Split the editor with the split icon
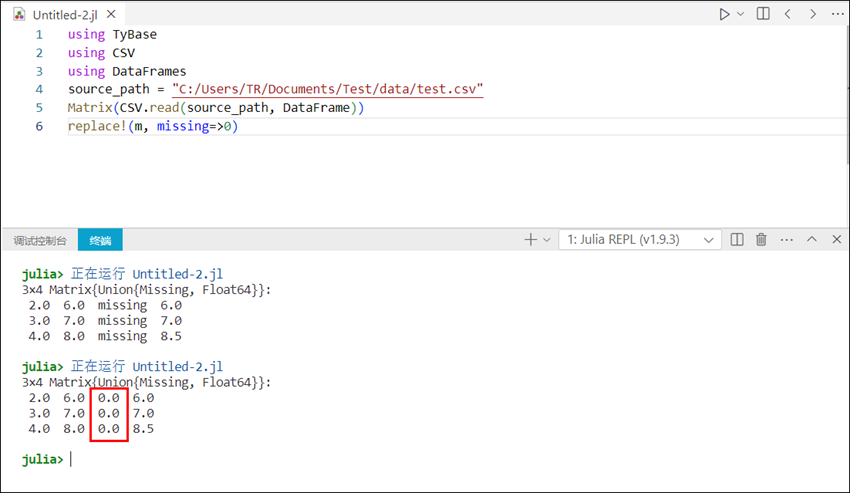The height and width of the screenshot is (493, 850). pos(763,14)
